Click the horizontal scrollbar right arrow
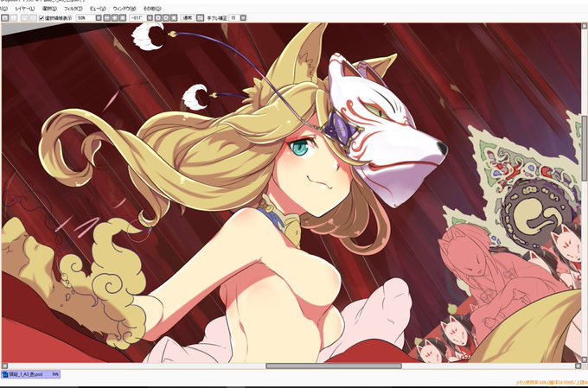The height and width of the screenshot is (388, 588). pyautogui.click(x=578, y=366)
